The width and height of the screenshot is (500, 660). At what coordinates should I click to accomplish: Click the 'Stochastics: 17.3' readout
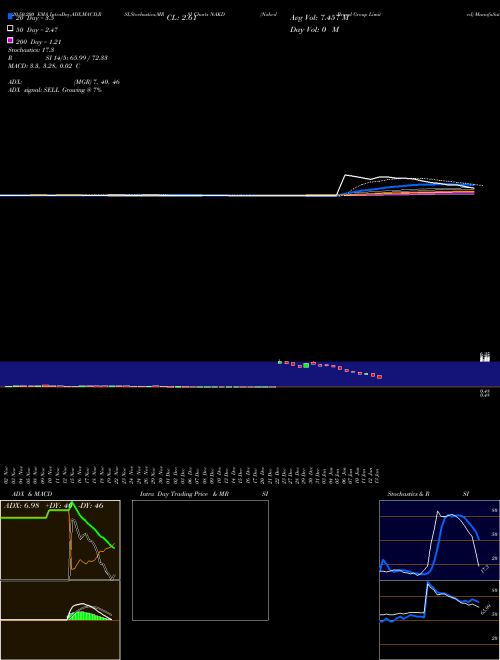click(x=31, y=50)
